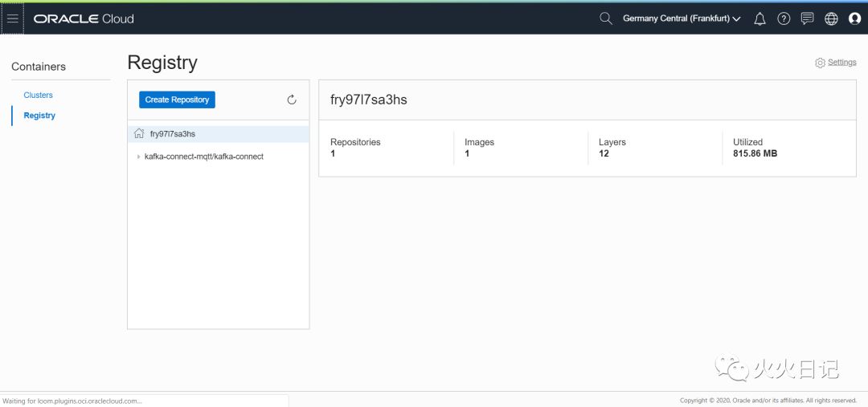Click the Registry page title
Screen dimensions: 868x407
tap(162, 63)
